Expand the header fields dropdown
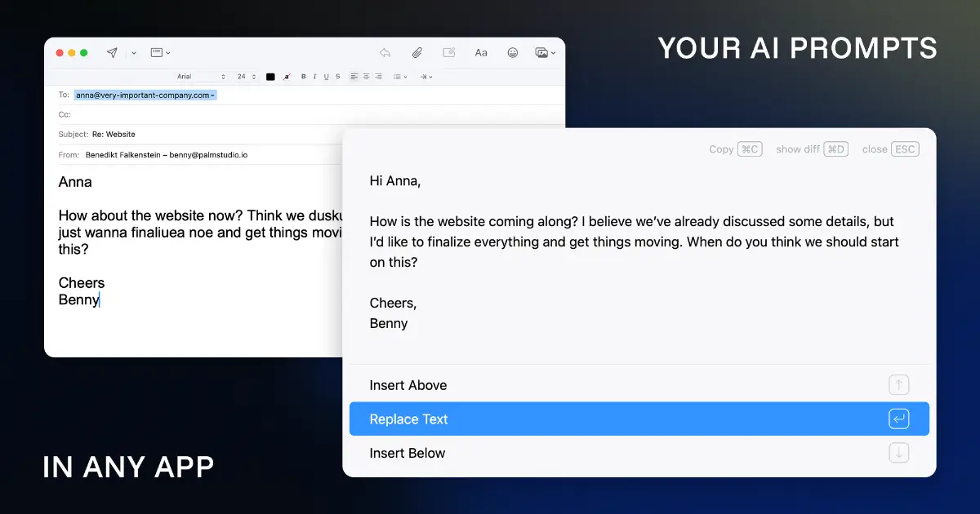 [x=160, y=53]
